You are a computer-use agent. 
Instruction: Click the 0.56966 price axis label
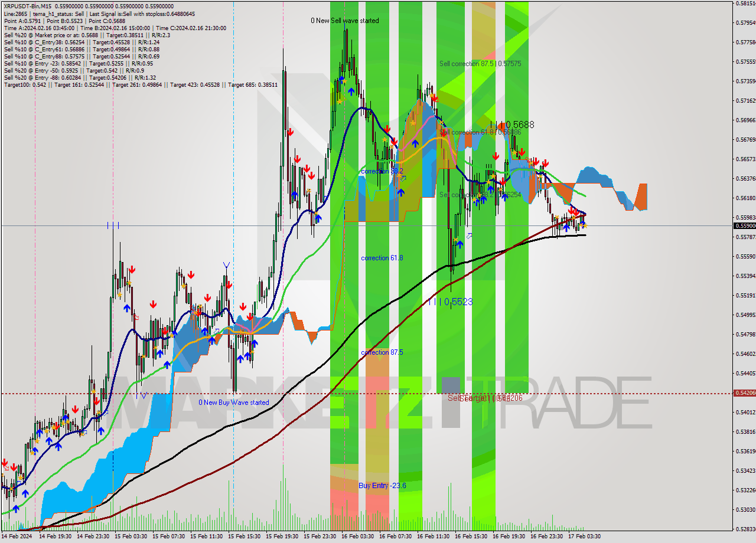point(746,120)
